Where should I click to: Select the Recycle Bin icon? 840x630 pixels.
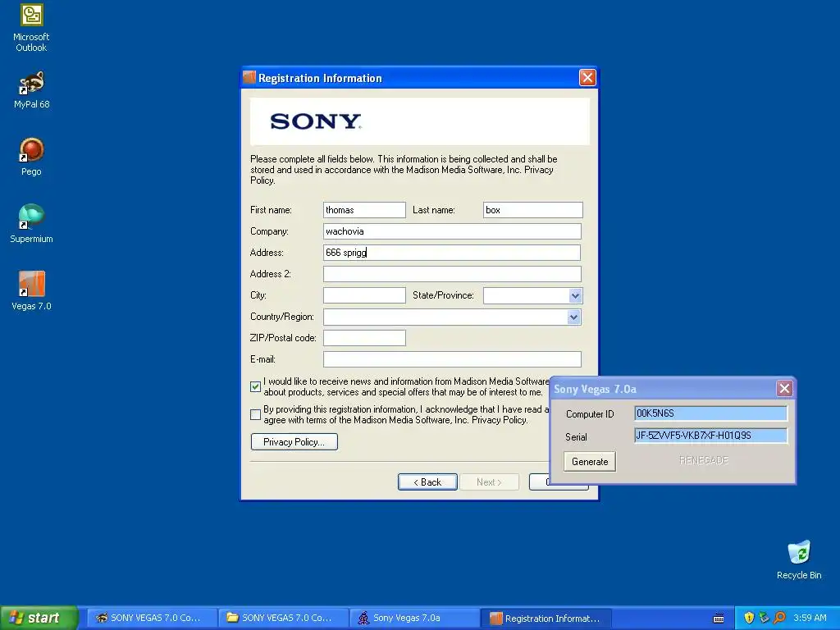[x=799, y=559]
